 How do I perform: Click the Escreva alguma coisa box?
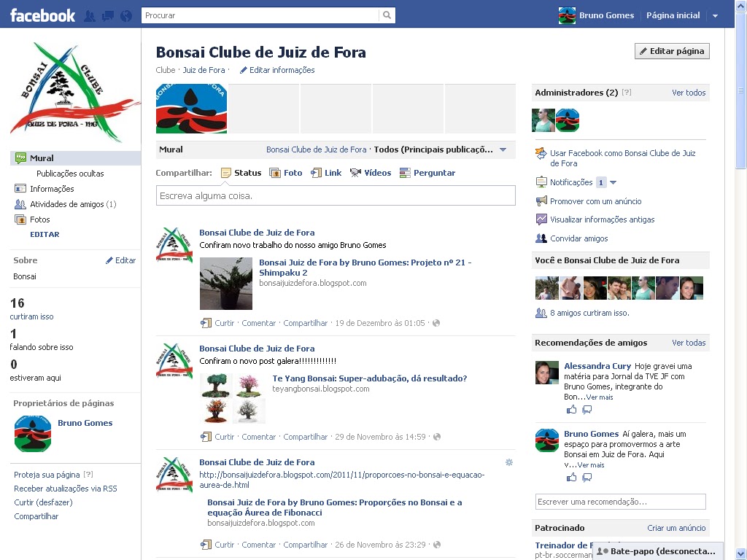[336, 195]
